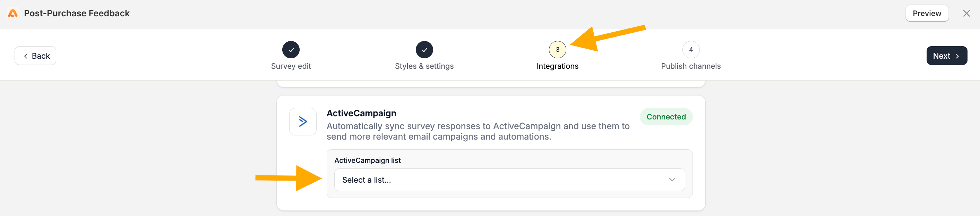Click the Styles & settings label
Screen dimensions: 980x216
[424, 66]
